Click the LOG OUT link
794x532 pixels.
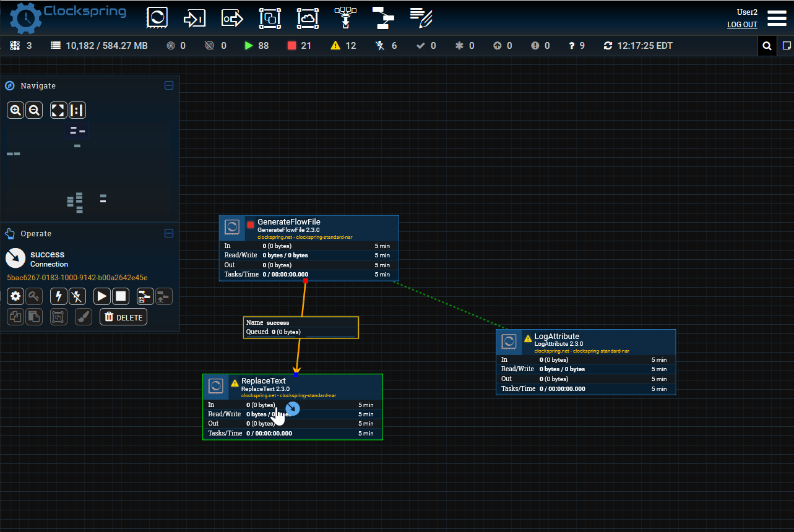coord(742,25)
